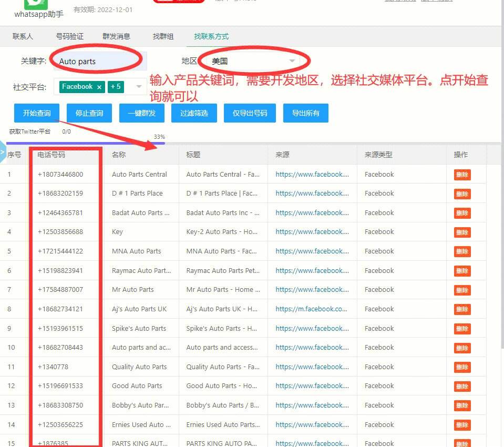Select phone number +12503856688
Screen dimensions: 504x447
click(60, 231)
